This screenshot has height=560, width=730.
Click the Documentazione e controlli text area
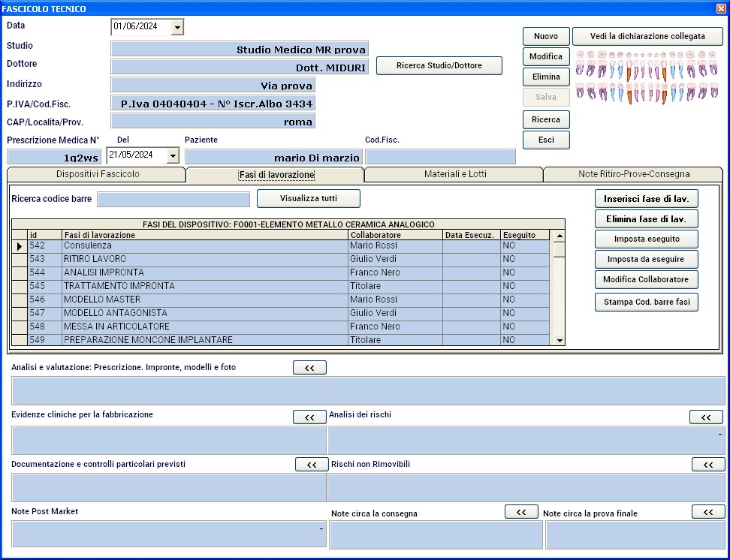click(x=169, y=488)
